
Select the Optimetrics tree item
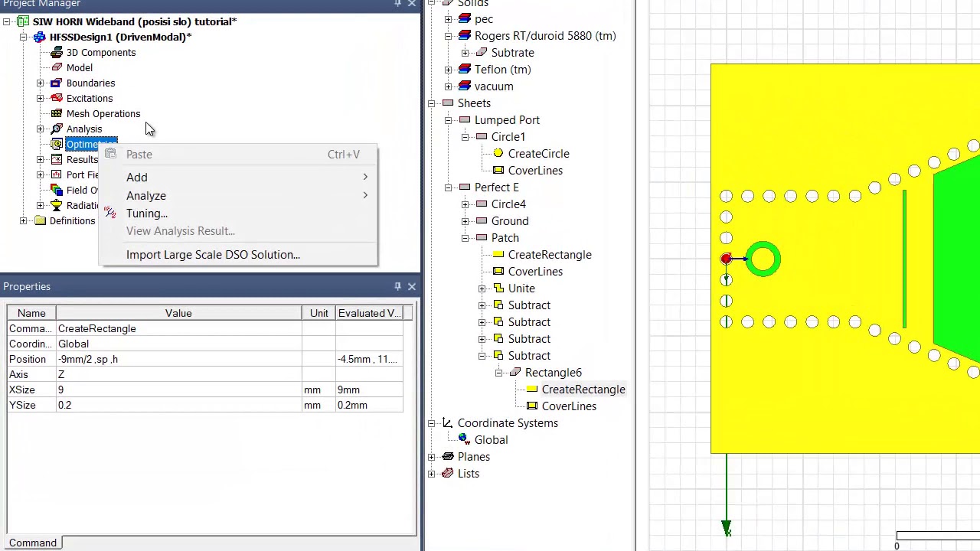click(91, 144)
